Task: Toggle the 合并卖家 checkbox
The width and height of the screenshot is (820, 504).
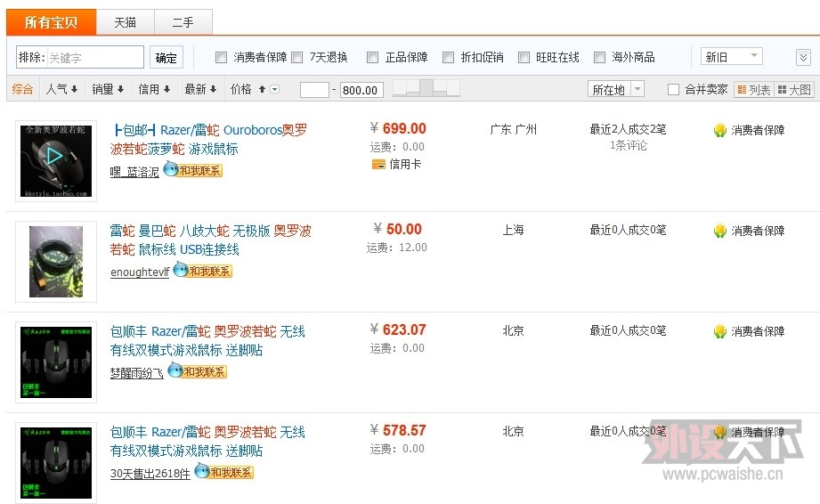Action: tap(674, 89)
